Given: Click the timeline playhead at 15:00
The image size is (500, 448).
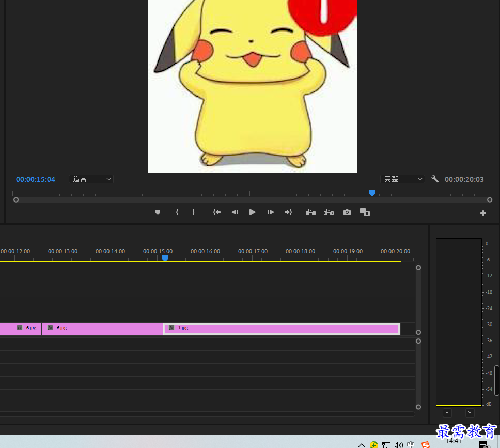Looking at the screenshot, I should [x=165, y=258].
